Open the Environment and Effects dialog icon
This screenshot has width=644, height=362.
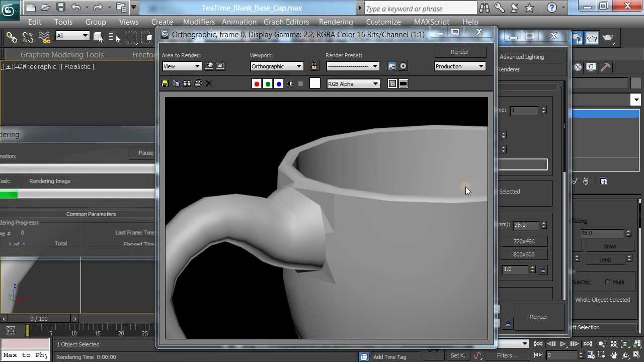pos(403,66)
